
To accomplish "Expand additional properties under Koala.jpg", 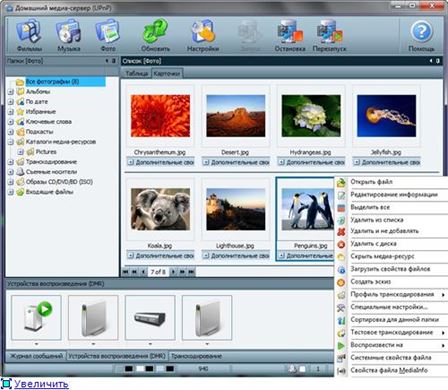I will pyautogui.click(x=131, y=256).
